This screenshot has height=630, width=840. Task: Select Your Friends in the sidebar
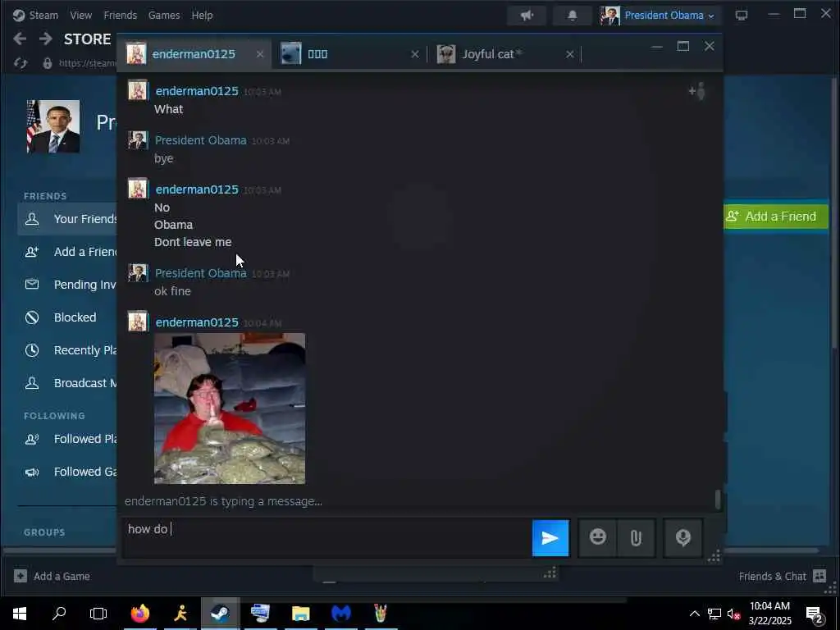click(68, 219)
